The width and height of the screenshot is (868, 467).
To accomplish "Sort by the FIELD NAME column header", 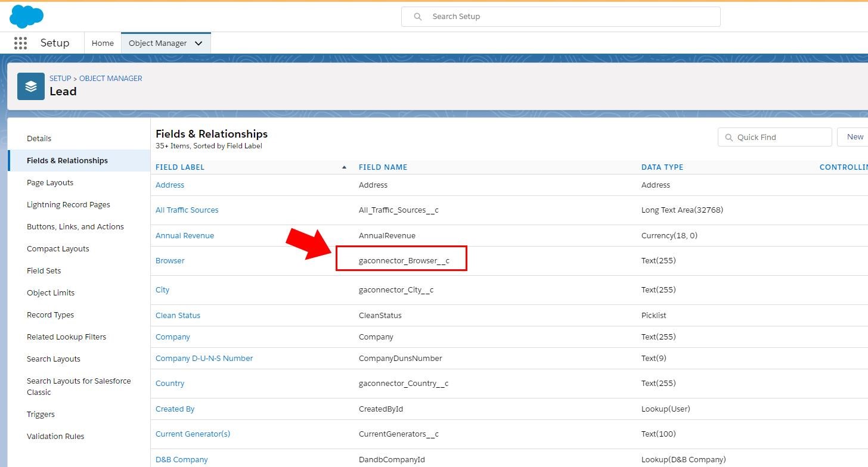I will pos(383,167).
